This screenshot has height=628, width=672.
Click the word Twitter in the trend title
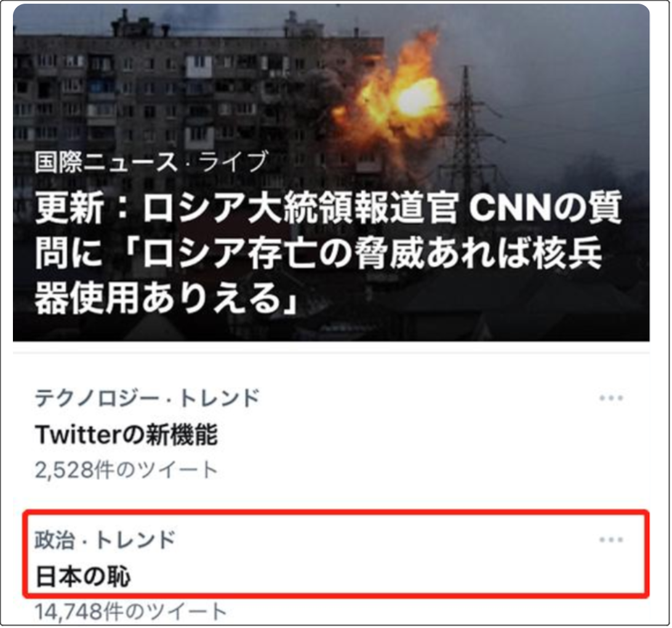(x=78, y=434)
